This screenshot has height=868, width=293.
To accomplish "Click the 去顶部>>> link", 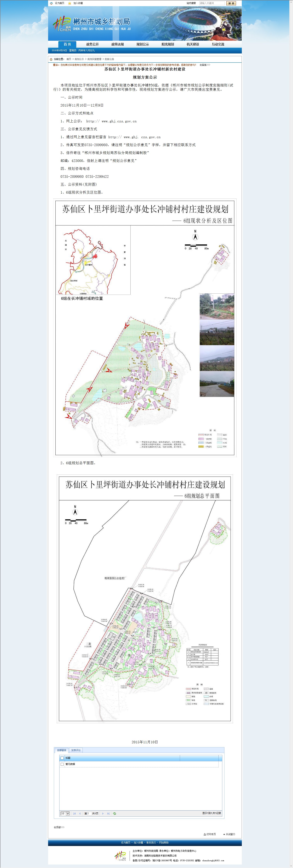I will 59,827.
